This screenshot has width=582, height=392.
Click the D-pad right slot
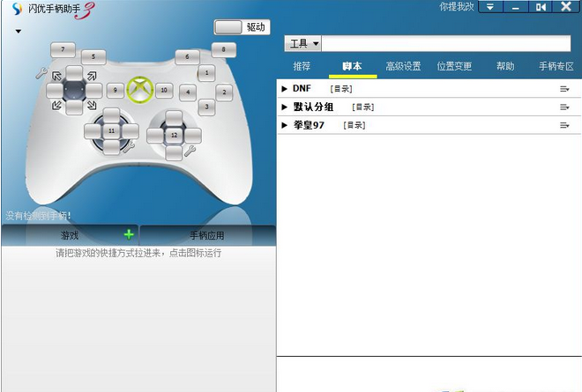[x=93, y=91]
